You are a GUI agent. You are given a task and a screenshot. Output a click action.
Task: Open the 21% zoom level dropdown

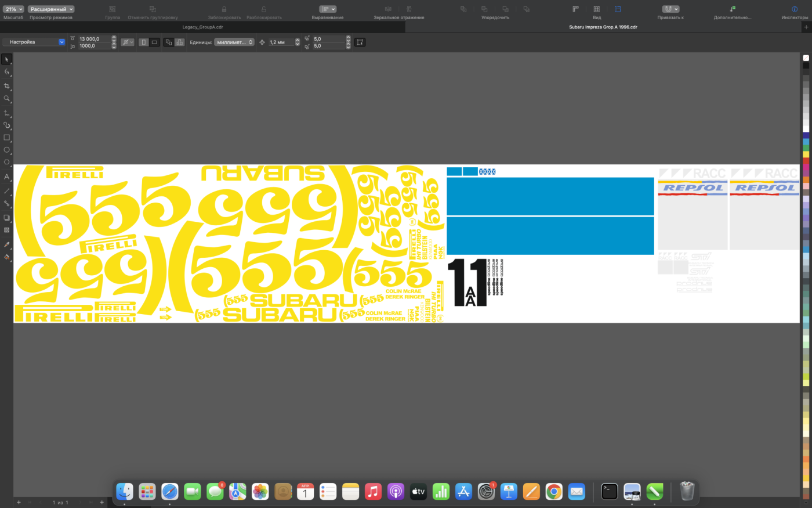[13, 9]
